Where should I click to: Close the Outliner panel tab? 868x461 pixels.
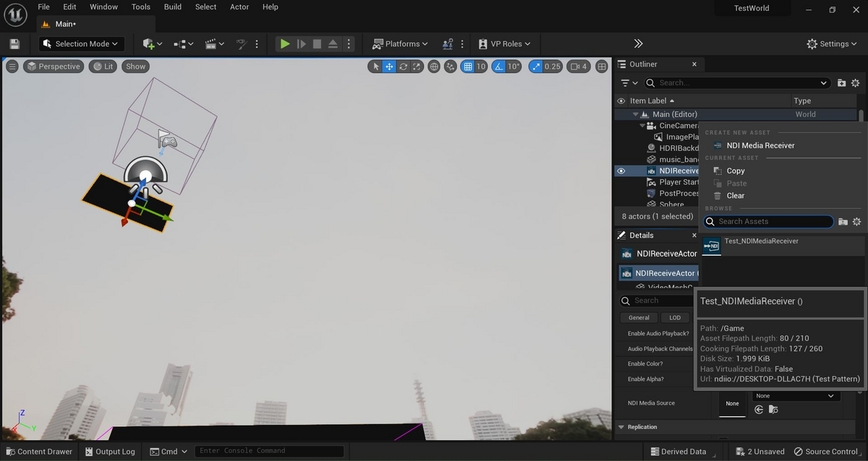pos(694,64)
